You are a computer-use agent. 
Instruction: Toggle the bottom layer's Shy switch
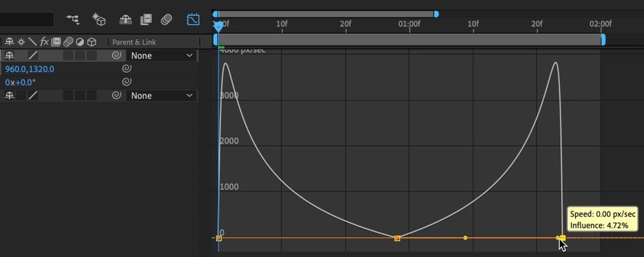[9, 96]
